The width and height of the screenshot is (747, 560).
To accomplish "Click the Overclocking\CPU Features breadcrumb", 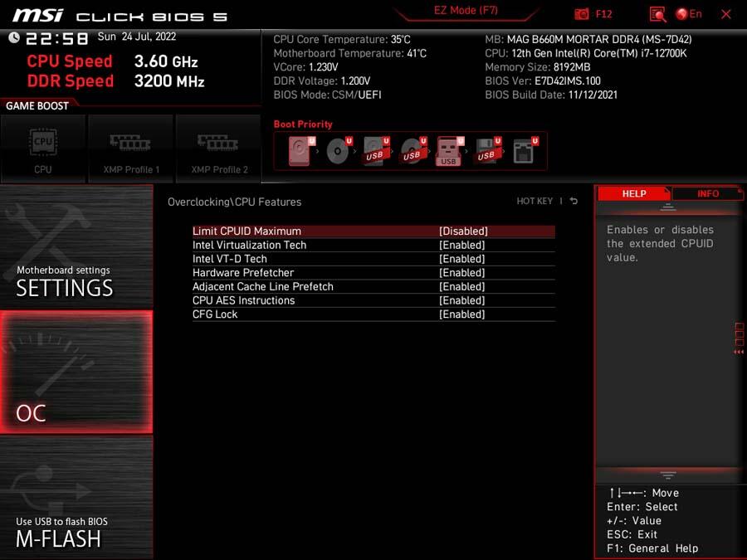I will tap(234, 202).
